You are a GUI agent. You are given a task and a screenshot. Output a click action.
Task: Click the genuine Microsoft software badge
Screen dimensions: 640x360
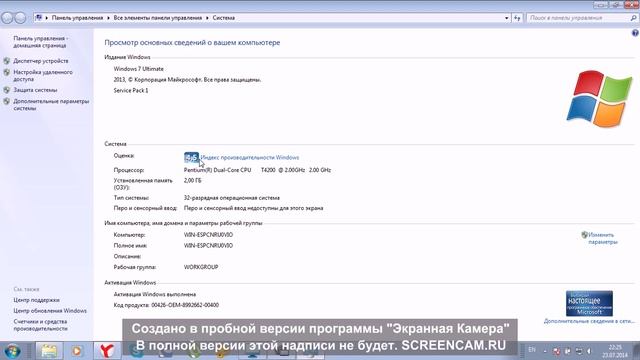[x=589, y=303]
